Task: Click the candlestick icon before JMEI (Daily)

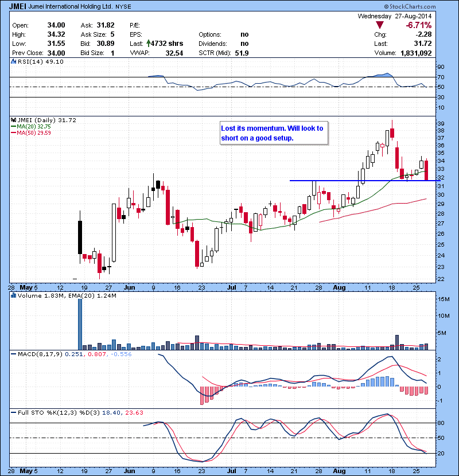Action: pyautogui.click(x=13, y=120)
